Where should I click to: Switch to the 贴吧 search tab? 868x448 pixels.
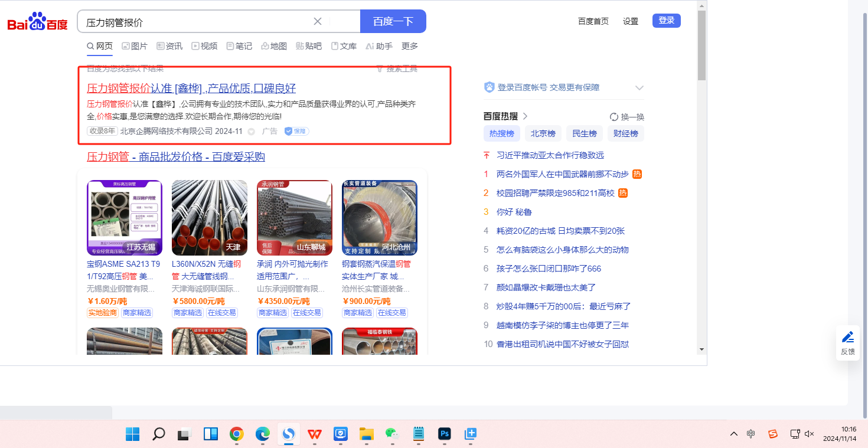(x=309, y=46)
